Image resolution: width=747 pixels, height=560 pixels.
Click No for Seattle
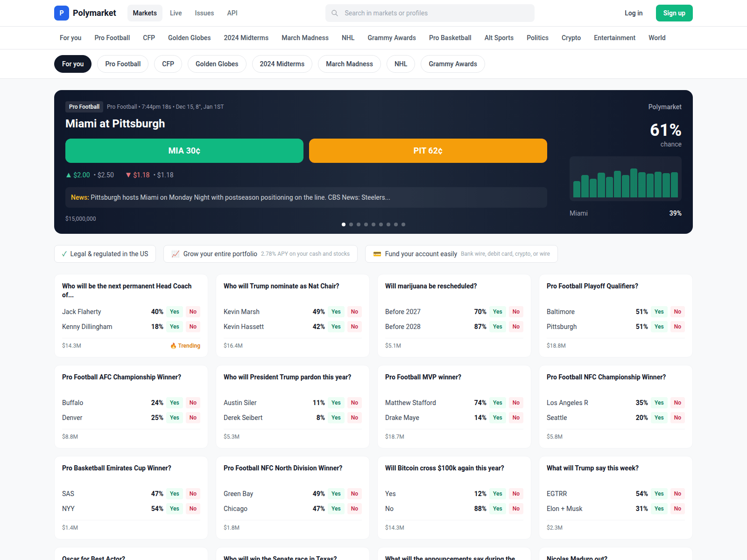click(x=677, y=418)
